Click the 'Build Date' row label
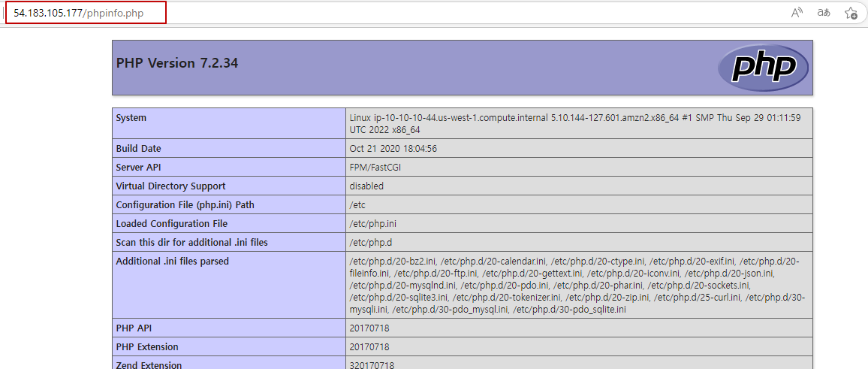The width and height of the screenshot is (868, 369). coord(138,149)
